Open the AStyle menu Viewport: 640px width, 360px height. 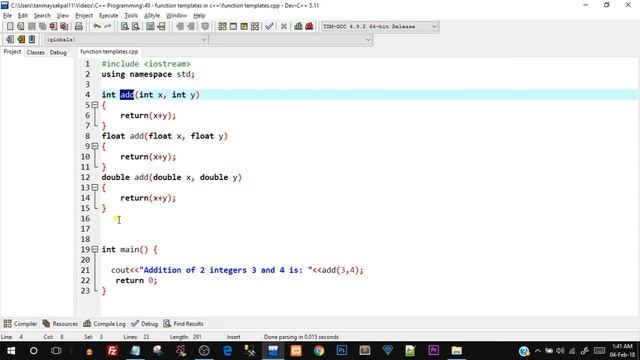152,16
